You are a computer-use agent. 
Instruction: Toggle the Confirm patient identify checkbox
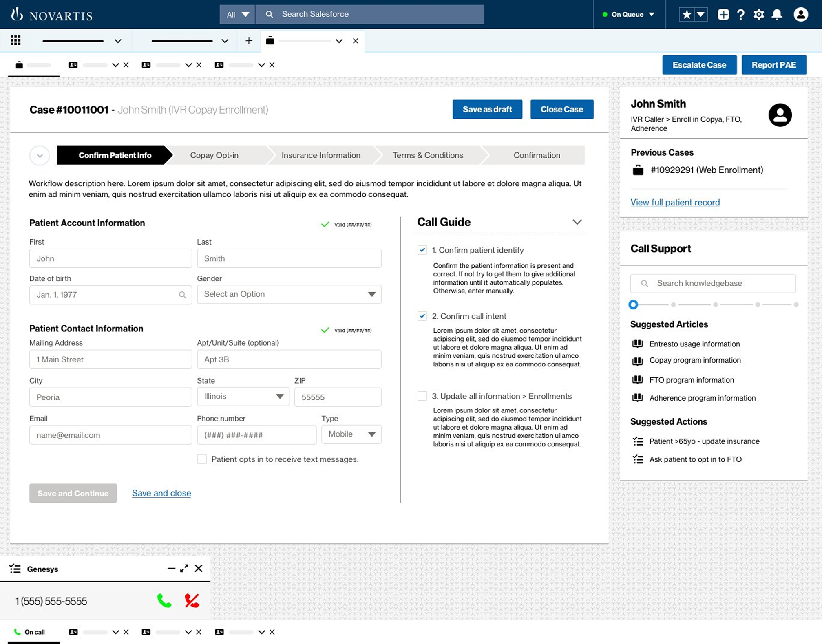pyautogui.click(x=422, y=250)
